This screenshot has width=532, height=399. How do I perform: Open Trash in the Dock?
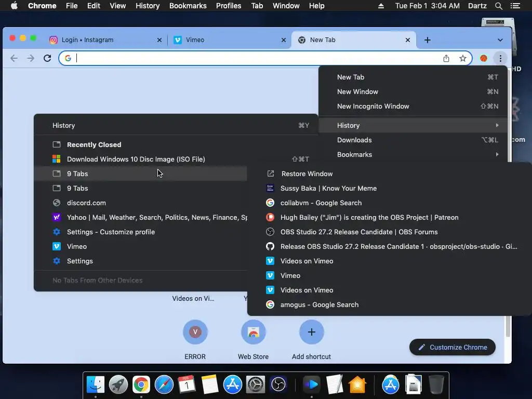click(436, 384)
